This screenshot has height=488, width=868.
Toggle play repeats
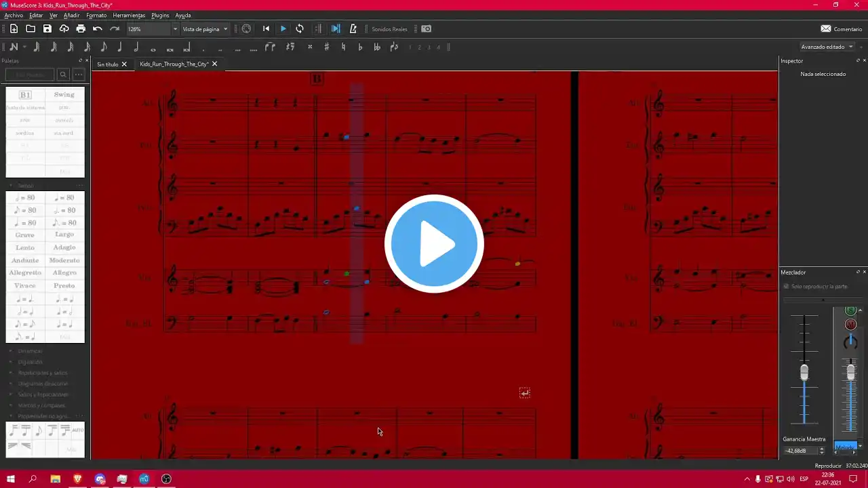tap(318, 28)
